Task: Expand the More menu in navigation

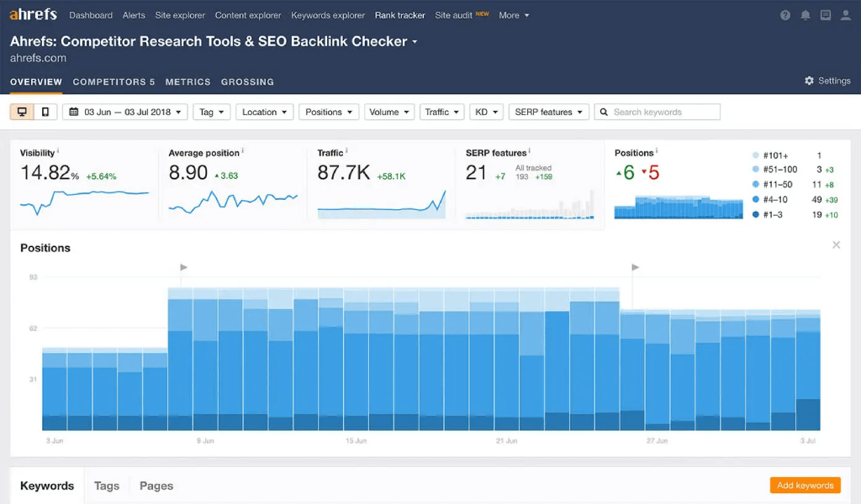Action: [514, 15]
